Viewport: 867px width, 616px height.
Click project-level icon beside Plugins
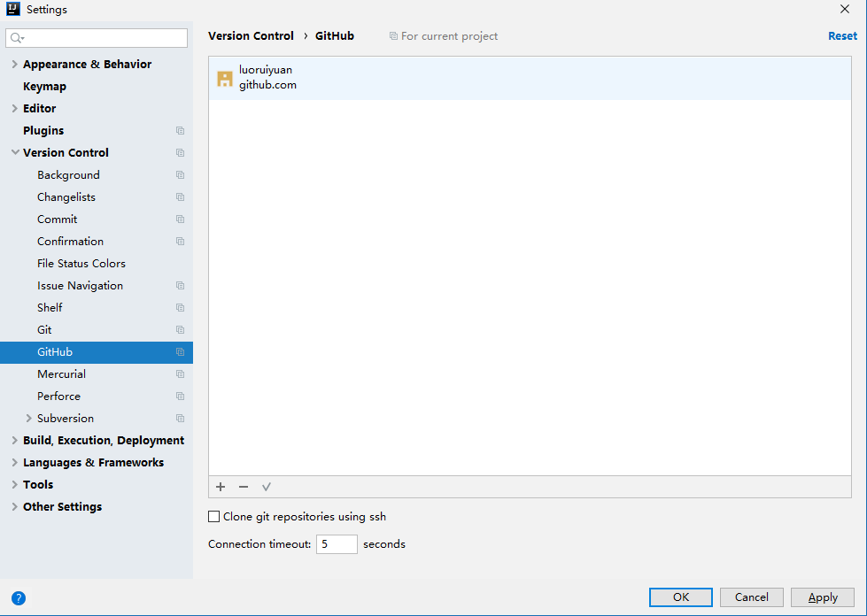(x=181, y=131)
